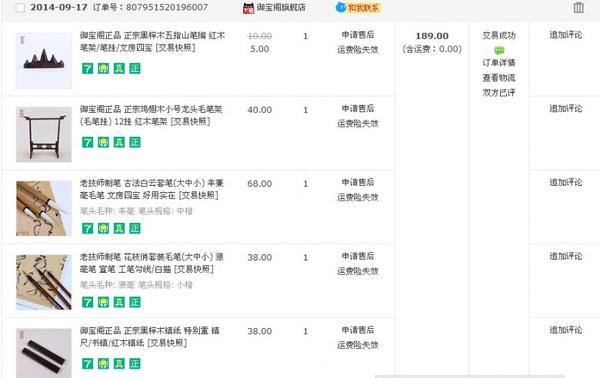Screen dimensions: 600x378
Task: Click the 御宝阁旗舰店 Tmall store icon
Action: (x=248, y=8)
